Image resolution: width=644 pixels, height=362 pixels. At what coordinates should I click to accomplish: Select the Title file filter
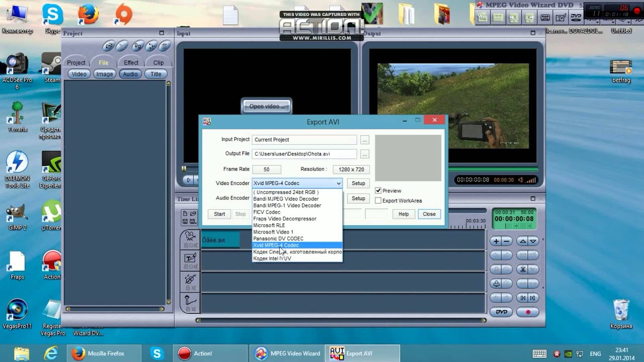click(x=156, y=74)
